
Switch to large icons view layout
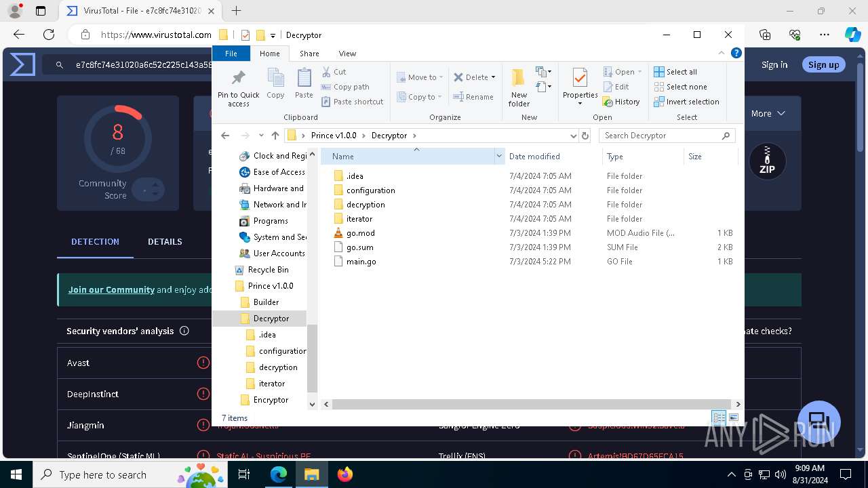(x=733, y=418)
